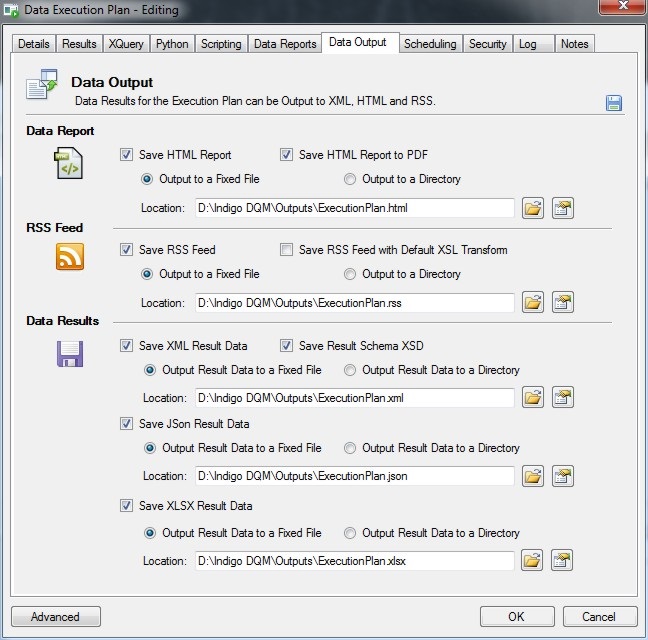Click the ExecutionPlan.xml location field
The height and width of the screenshot is (640, 648).
(x=353, y=398)
